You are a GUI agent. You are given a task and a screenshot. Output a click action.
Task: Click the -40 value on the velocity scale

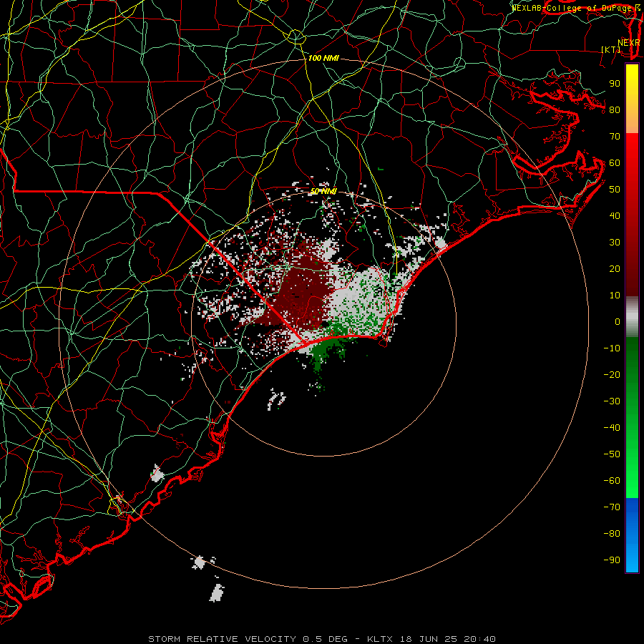(612, 428)
